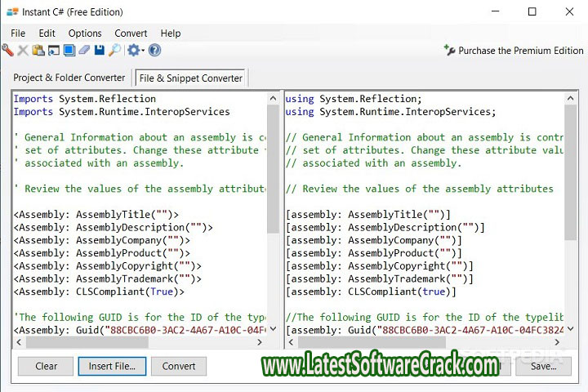Screen dimensions: 588x392
Task: Click the Purchase the Premium Edition link
Action: tap(514, 51)
